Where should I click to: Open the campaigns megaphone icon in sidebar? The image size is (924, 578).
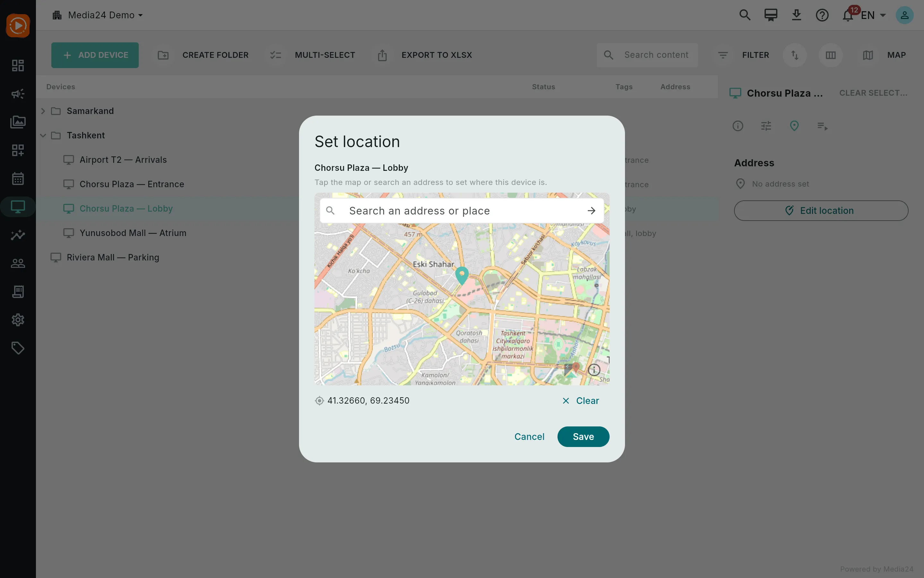click(18, 94)
